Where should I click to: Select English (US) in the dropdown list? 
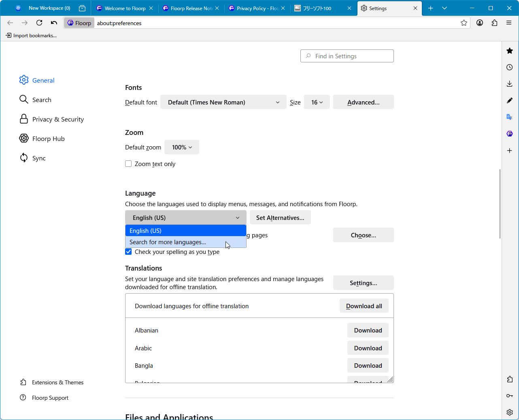tap(186, 230)
